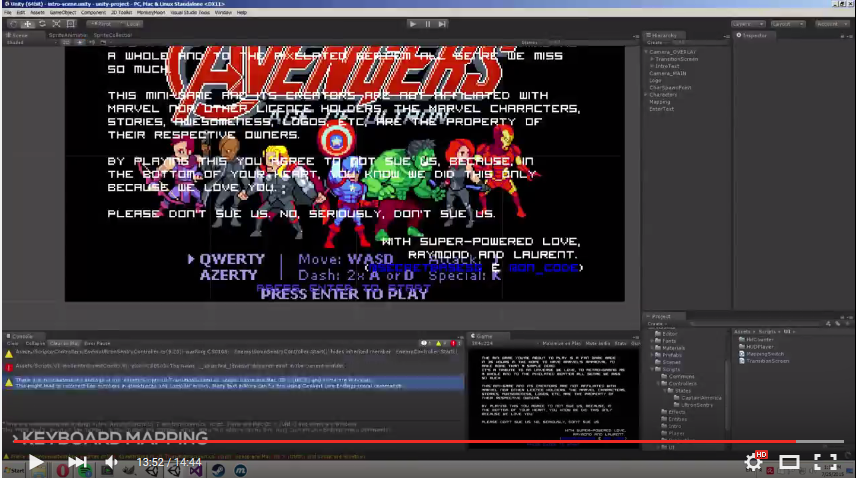Open the Visual Studio Tools menu
856x478 pixels.
click(x=190, y=12)
